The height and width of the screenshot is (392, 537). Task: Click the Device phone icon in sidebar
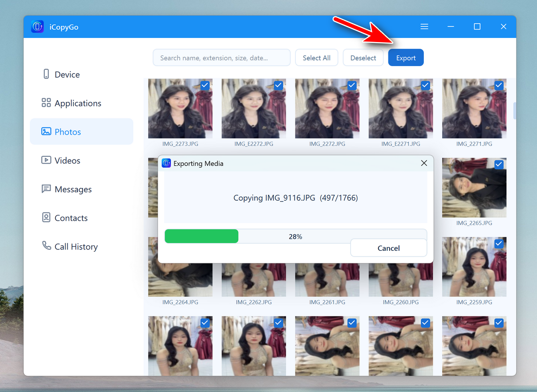(x=46, y=74)
